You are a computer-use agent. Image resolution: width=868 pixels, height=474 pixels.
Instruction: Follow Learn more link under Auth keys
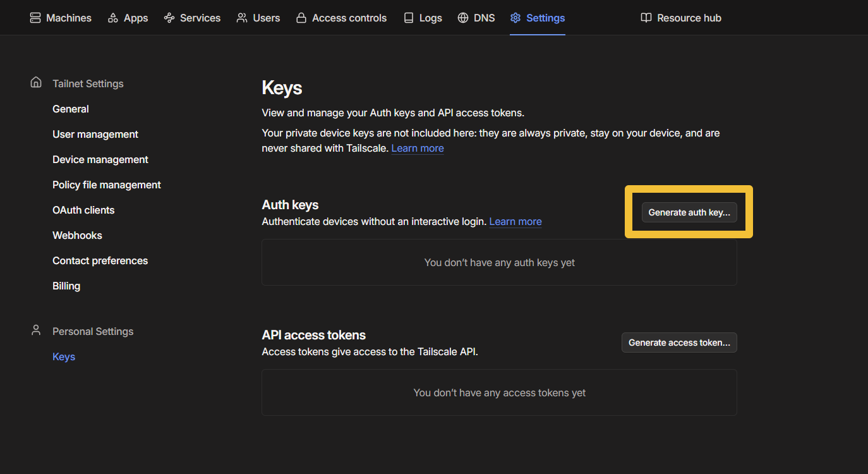coord(515,222)
